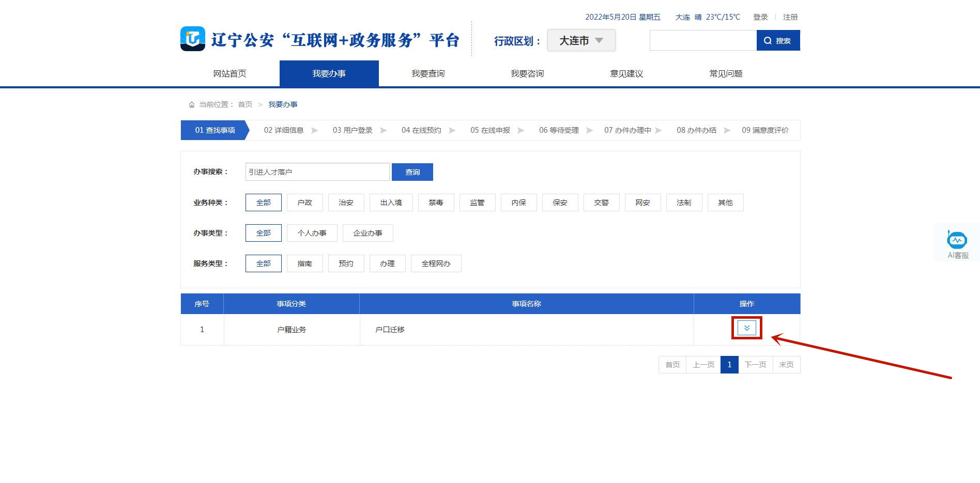Click the 搜索 magnifier button
Viewport: 980px width, 483px height.
coord(778,41)
